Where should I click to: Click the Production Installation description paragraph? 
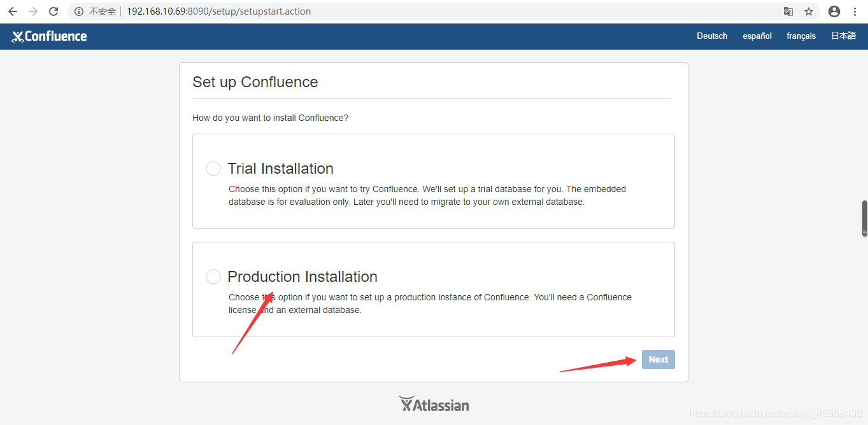click(430, 303)
